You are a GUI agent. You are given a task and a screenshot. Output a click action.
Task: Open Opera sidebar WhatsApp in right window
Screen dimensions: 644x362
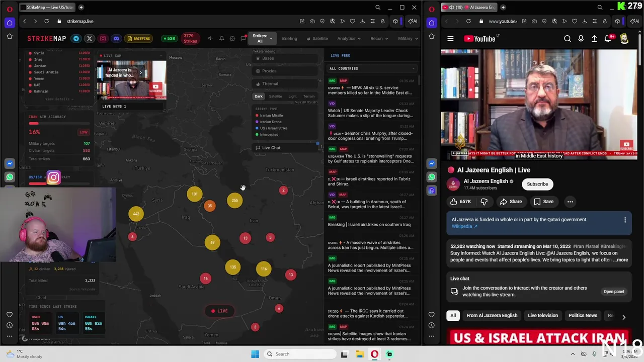click(432, 177)
